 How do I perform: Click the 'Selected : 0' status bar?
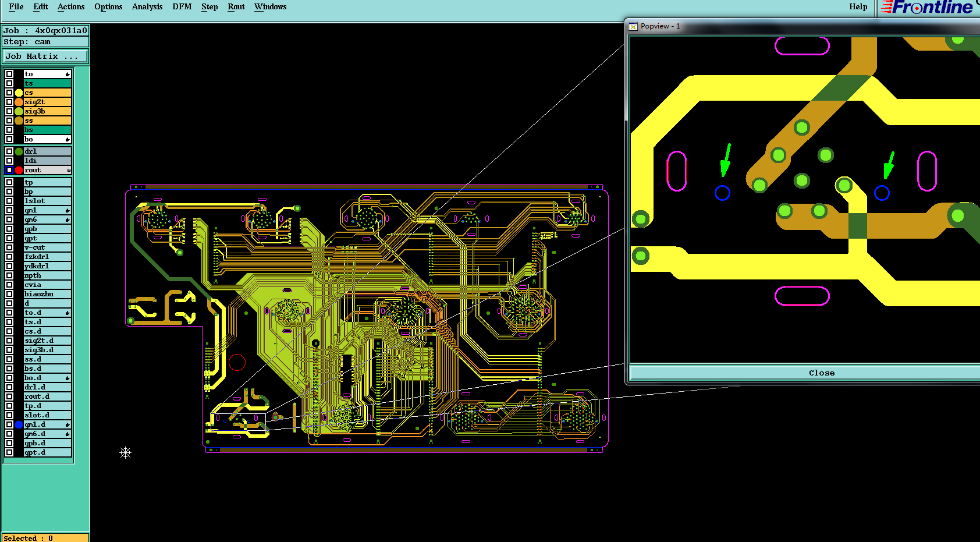click(45, 538)
